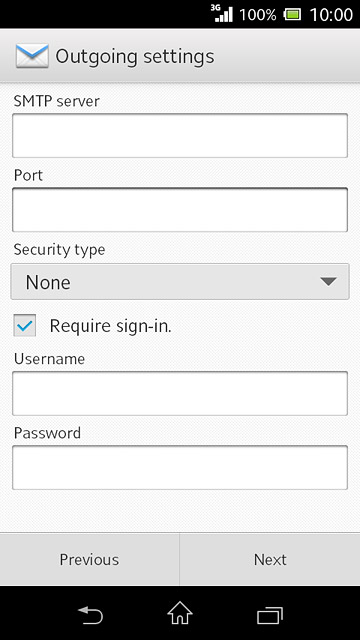This screenshot has width=360, height=640.
Task: Tap the battery icon in status bar
Action: [293, 15]
